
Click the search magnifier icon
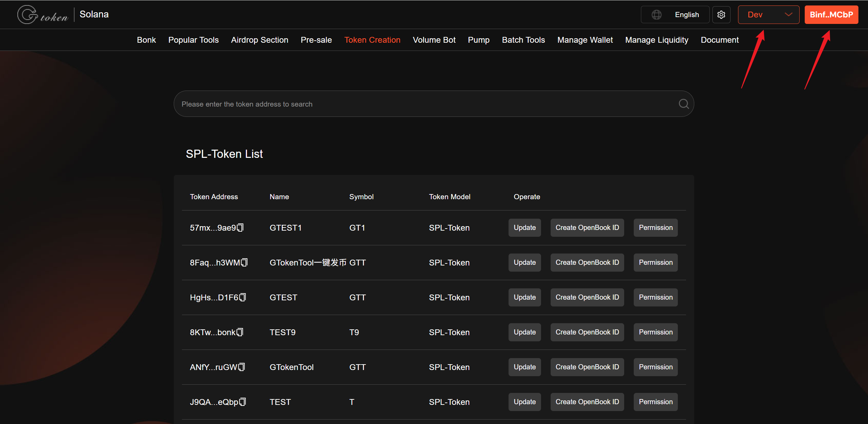[683, 104]
